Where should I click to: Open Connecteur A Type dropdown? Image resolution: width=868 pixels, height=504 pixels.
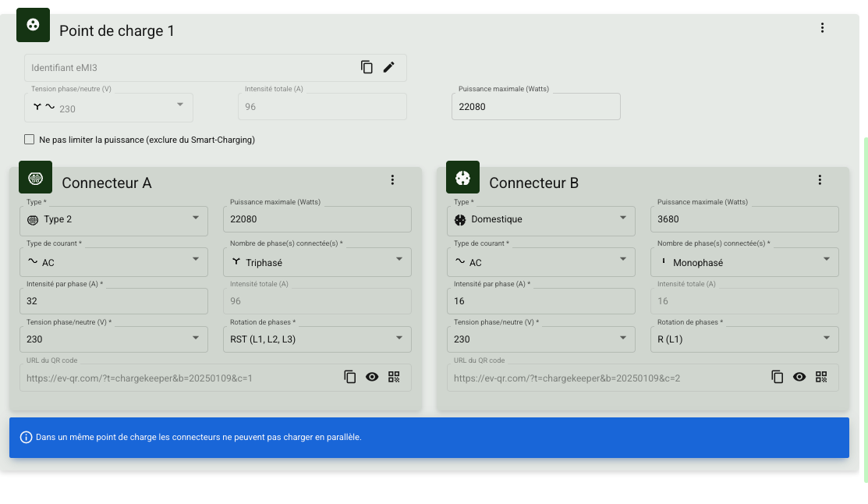(114, 220)
